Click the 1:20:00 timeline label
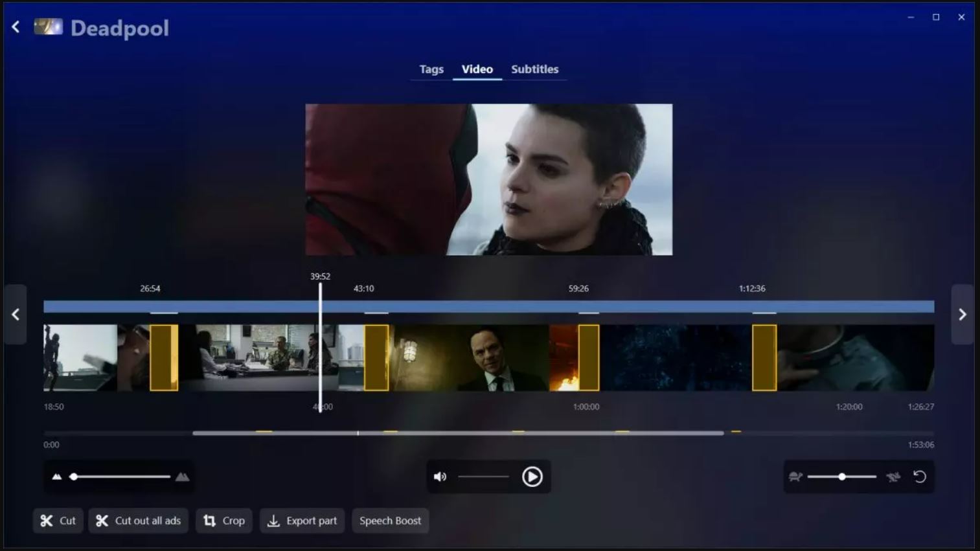 (849, 407)
